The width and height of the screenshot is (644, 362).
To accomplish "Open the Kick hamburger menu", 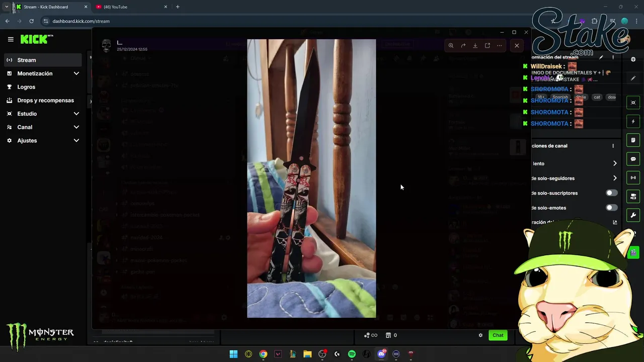I will click(11, 39).
